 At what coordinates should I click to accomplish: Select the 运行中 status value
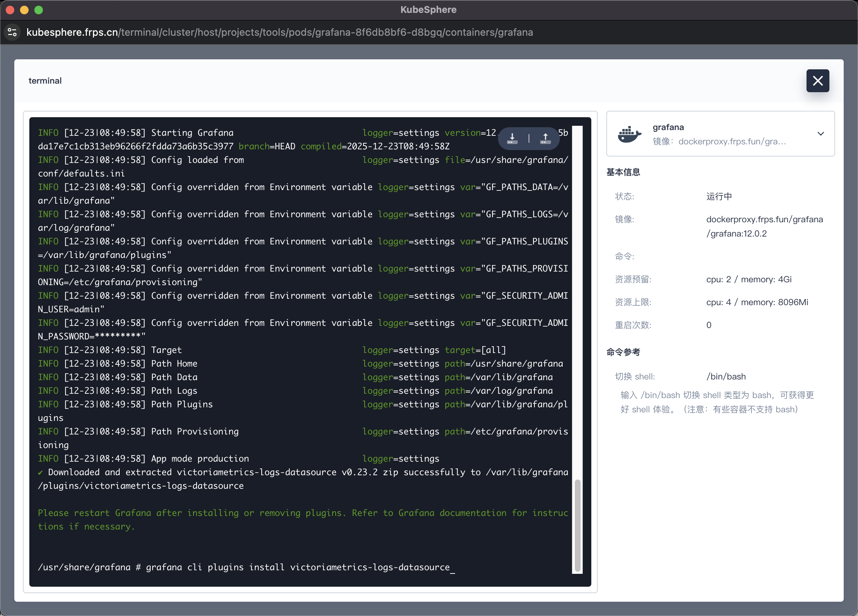coord(719,196)
